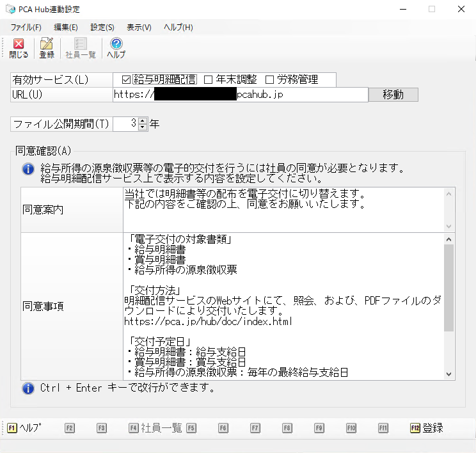Minimize the PCA Hub連動設定 window

click(403, 10)
